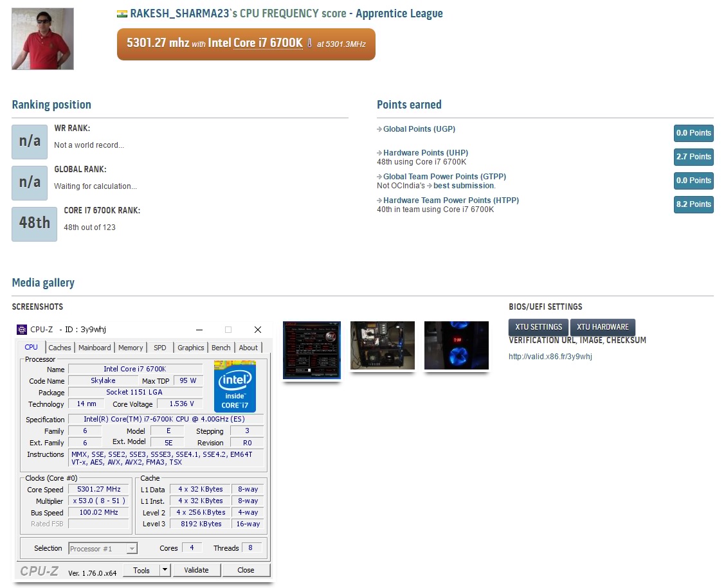
Task: Switch to the CPU tab
Action: [31, 347]
